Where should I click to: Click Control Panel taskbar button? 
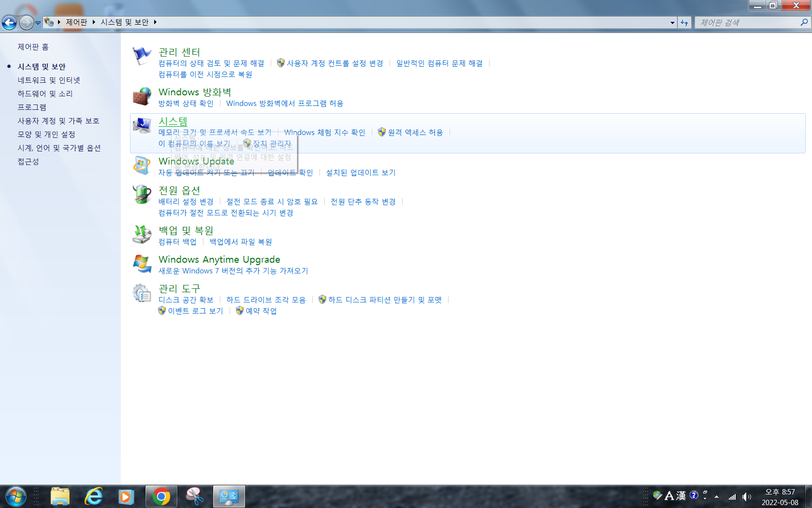click(229, 496)
